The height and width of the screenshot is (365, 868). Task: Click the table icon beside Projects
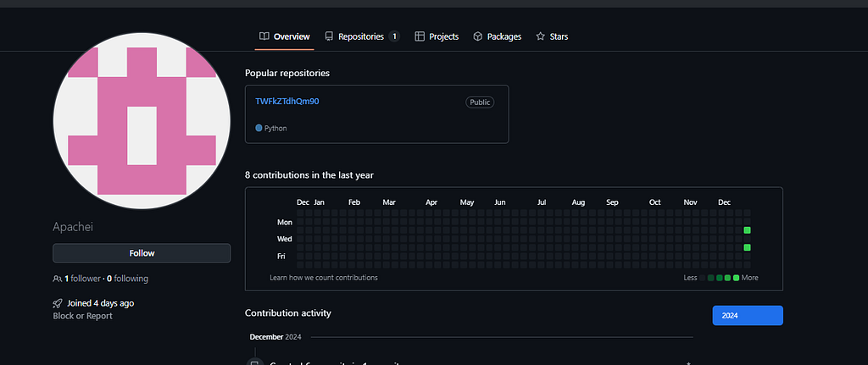point(420,36)
